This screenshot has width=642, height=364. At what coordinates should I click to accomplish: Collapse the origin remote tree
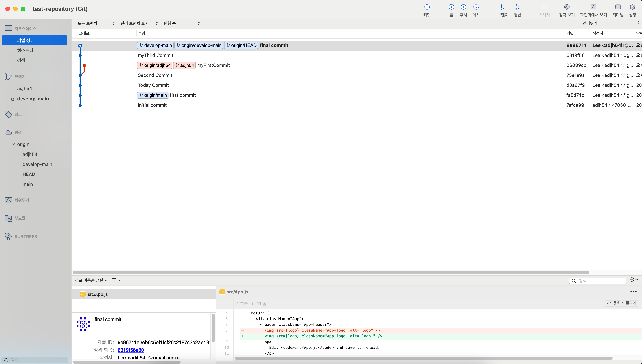pyautogui.click(x=13, y=144)
